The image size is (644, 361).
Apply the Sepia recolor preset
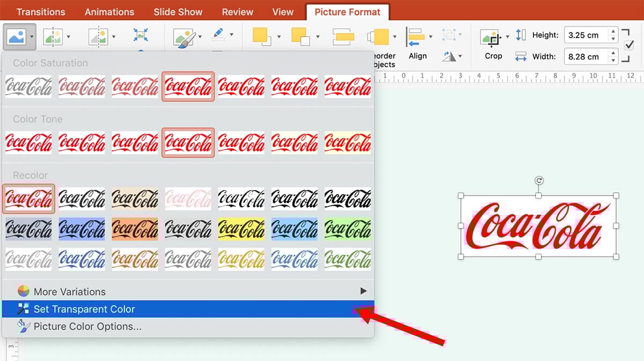point(135,199)
